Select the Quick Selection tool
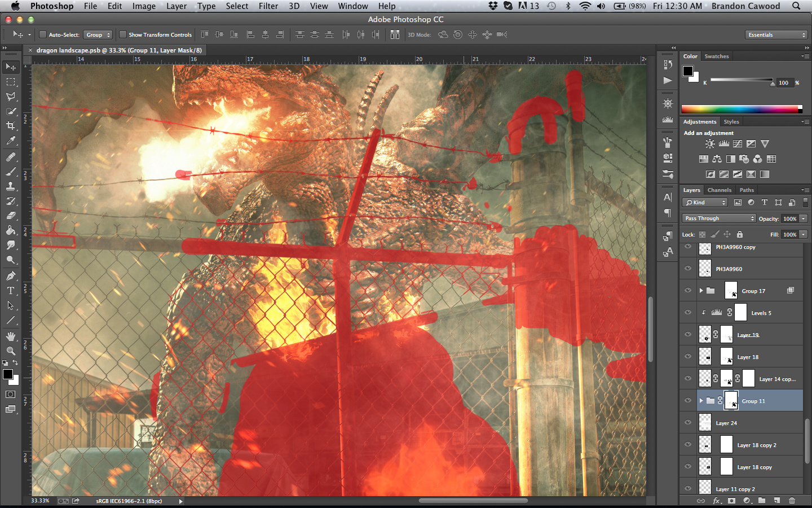The height and width of the screenshot is (508, 812). point(11,111)
